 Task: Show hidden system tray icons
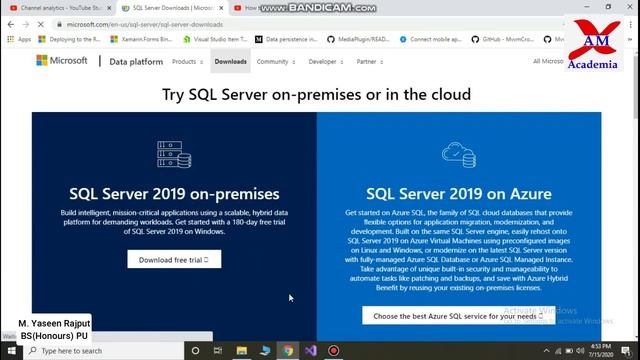pyautogui.click(x=547, y=351)
